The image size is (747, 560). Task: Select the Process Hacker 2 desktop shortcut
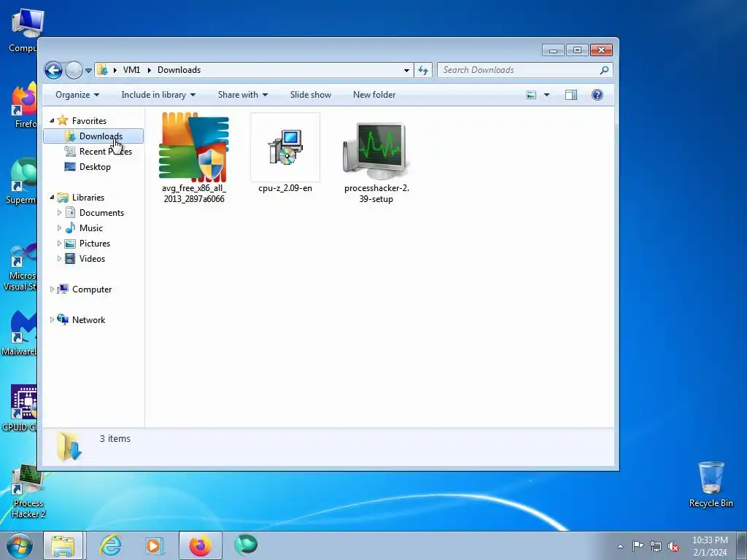(x=28, y=492)
